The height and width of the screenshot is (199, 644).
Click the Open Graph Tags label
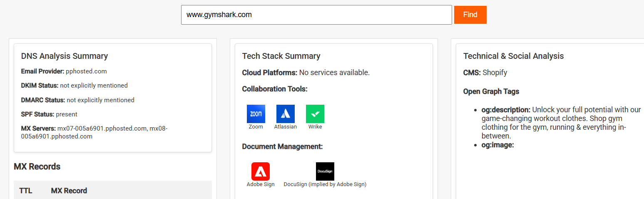(491, 91)
